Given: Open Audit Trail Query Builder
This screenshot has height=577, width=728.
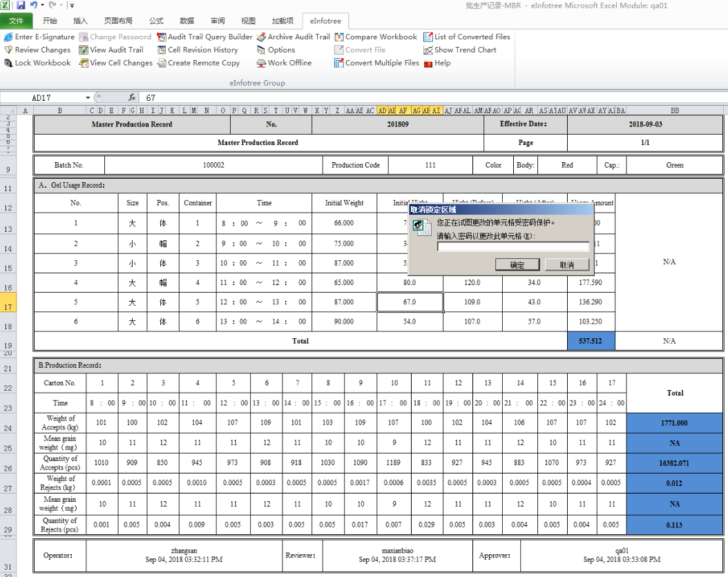Looking at the screenshot, I should coord(204,37).
